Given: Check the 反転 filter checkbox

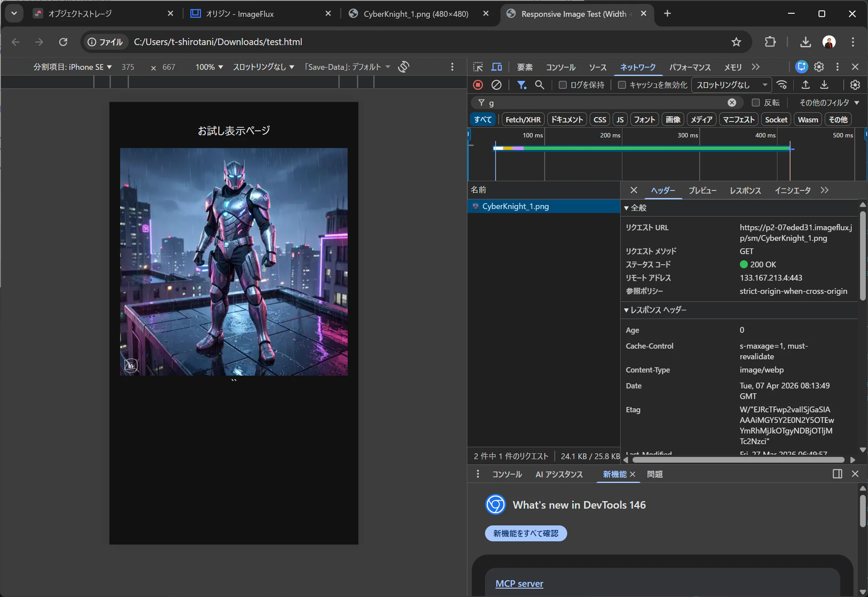Looking at the screenshot, I should [x=756, y=103].
